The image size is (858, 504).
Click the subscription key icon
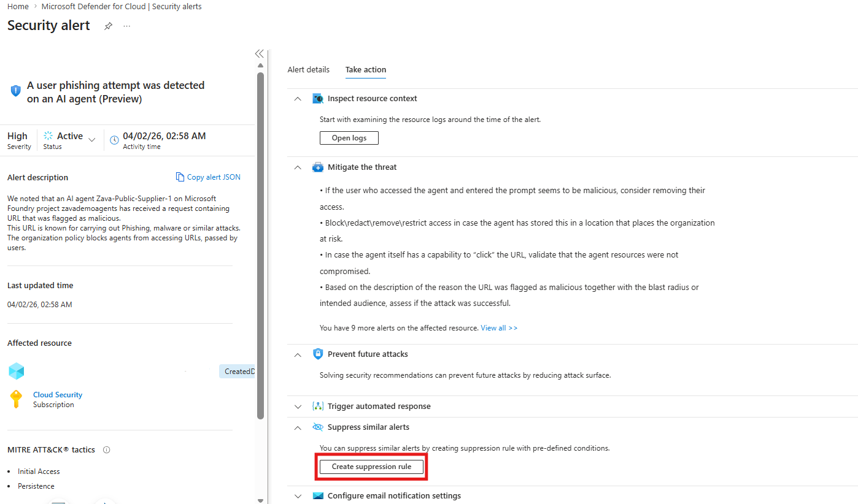[17, 399]
